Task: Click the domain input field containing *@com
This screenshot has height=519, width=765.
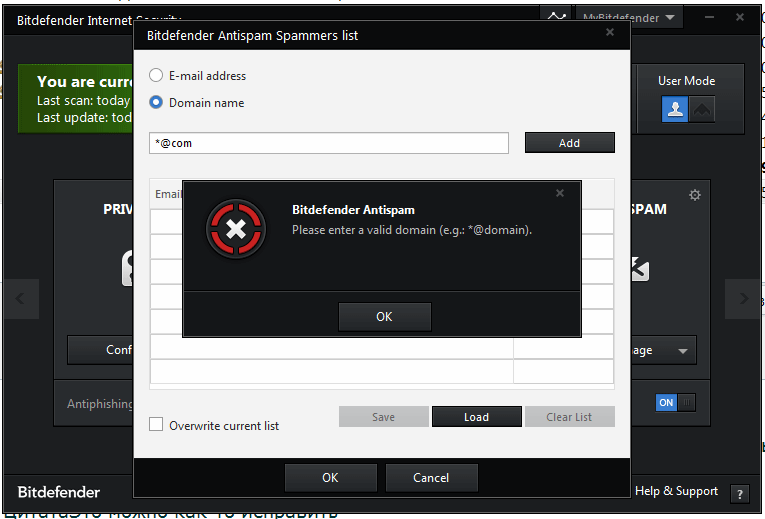Action: tap(329, 143)
